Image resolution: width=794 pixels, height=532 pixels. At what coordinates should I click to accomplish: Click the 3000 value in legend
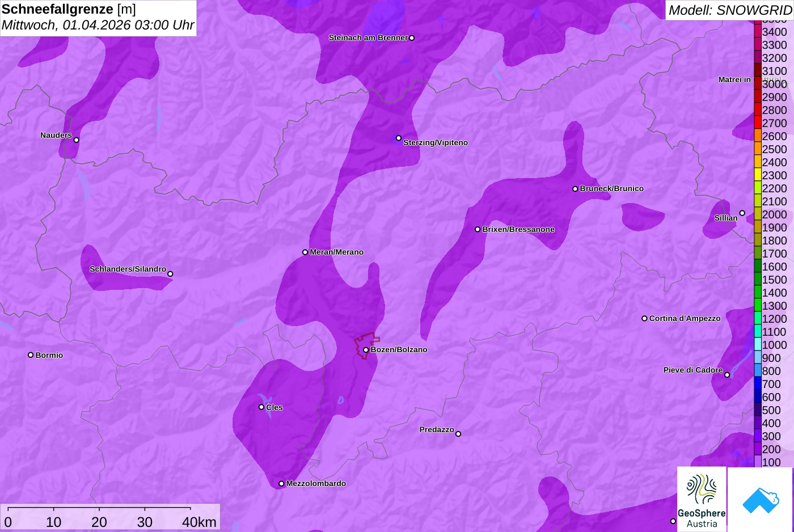pos(774,84)
